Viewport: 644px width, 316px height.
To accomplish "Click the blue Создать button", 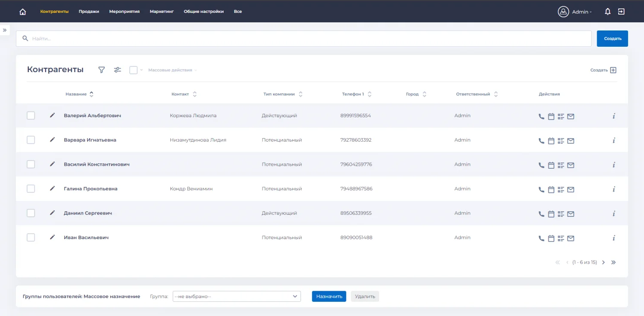I will 612,39.
